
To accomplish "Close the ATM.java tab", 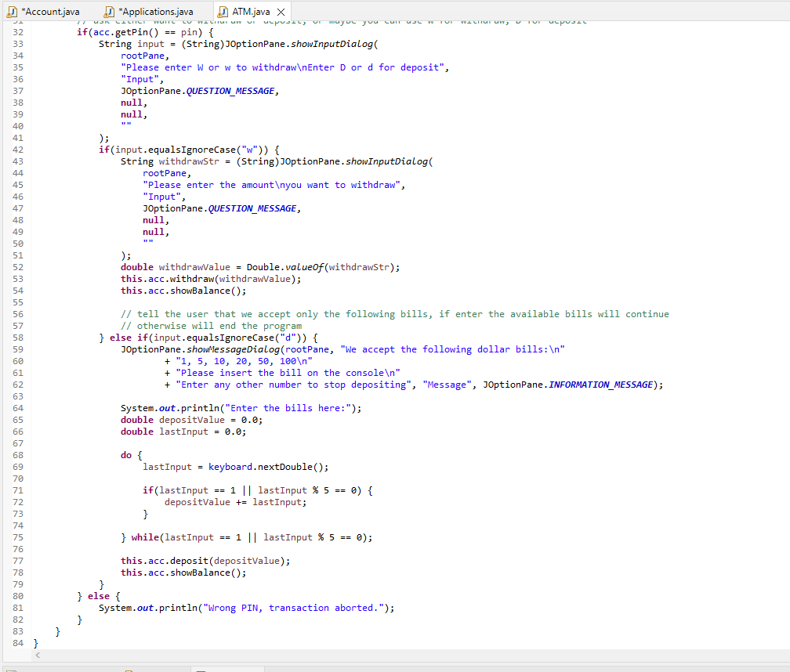I will click(x=280, y=12).
